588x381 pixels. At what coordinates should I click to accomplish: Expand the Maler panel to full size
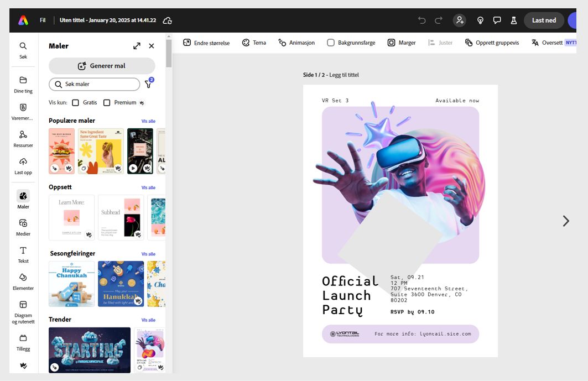click(137, 46)
